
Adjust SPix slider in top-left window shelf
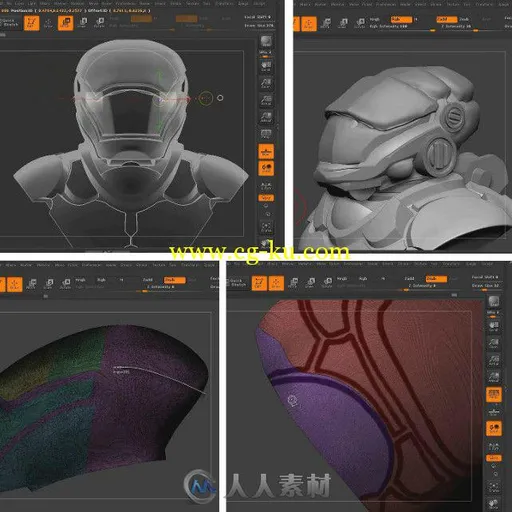[266, 54]
